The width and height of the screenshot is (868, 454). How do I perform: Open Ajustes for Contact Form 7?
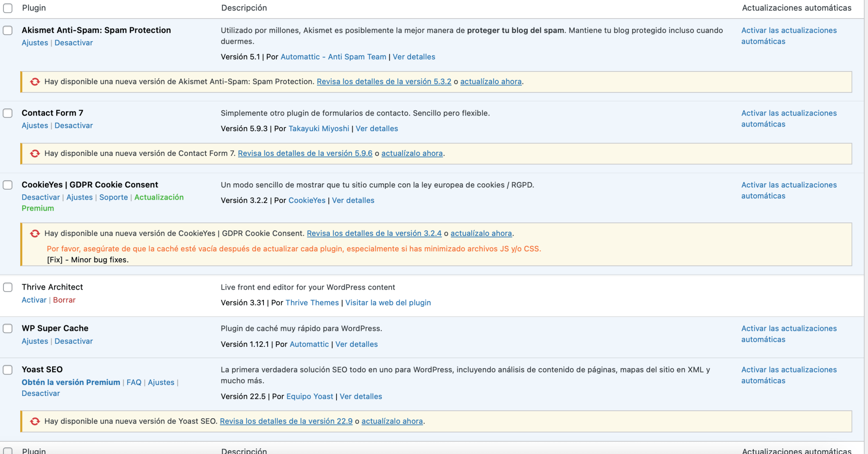[x=35, y=126]
